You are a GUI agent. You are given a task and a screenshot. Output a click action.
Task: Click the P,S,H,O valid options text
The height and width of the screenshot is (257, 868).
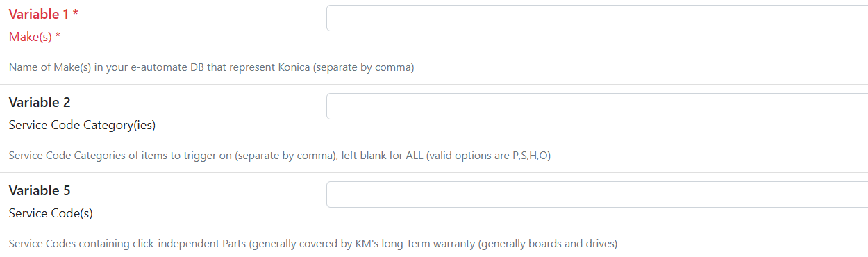pos(531,156)
